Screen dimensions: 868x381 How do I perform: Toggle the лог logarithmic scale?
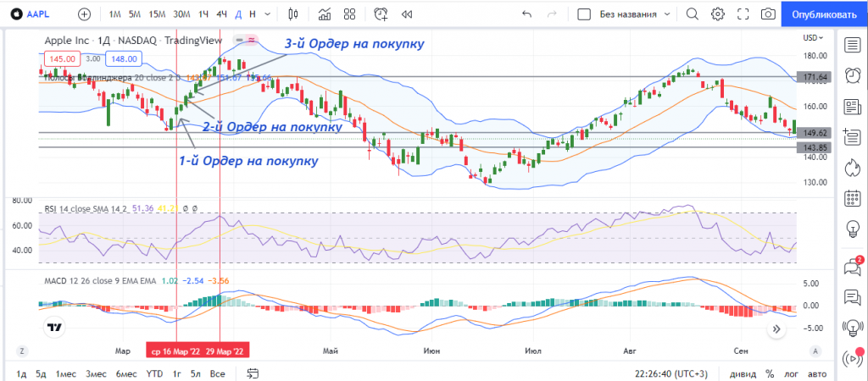(793, 374)
